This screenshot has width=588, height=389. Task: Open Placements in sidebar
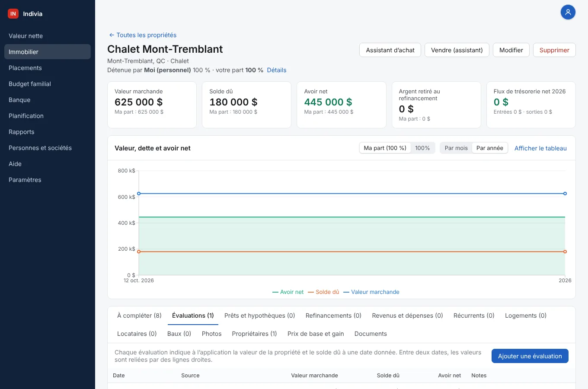coord(48,68)
